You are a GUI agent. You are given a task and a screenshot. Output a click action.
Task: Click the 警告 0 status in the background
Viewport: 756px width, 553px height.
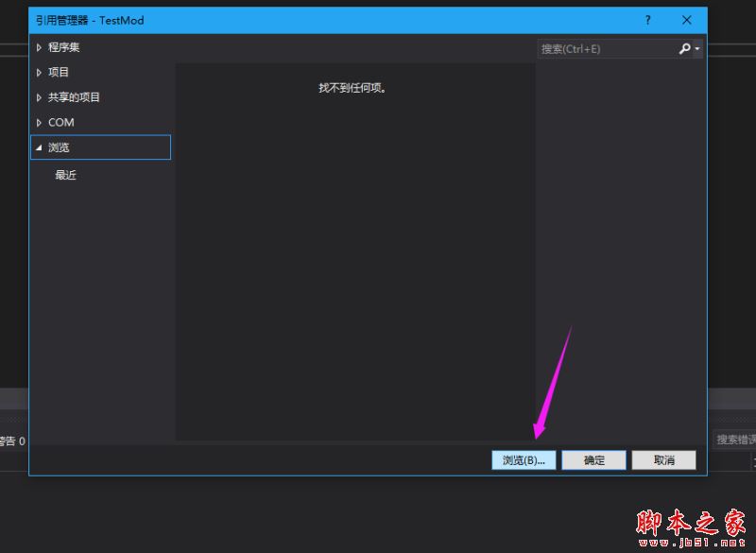point(9,439)
